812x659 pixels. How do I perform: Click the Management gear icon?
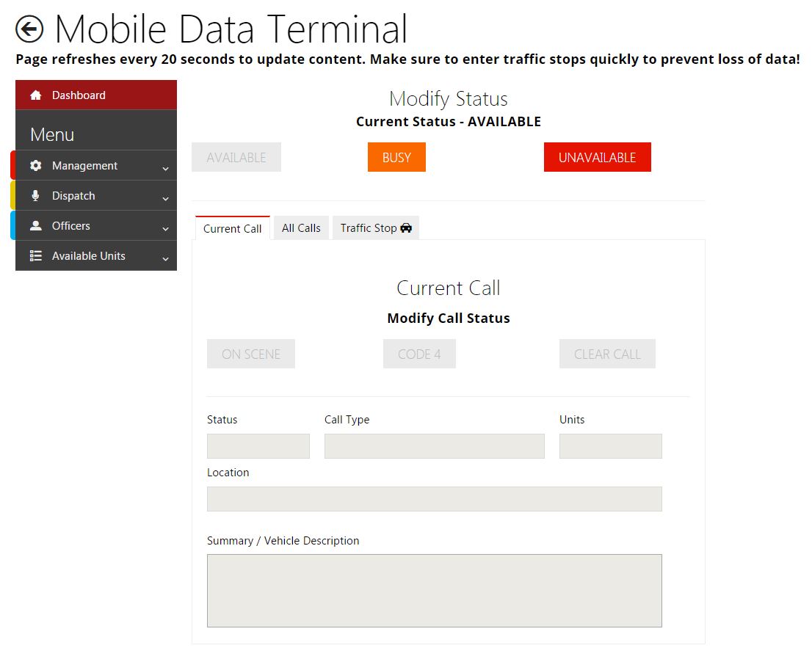(35, 166)
